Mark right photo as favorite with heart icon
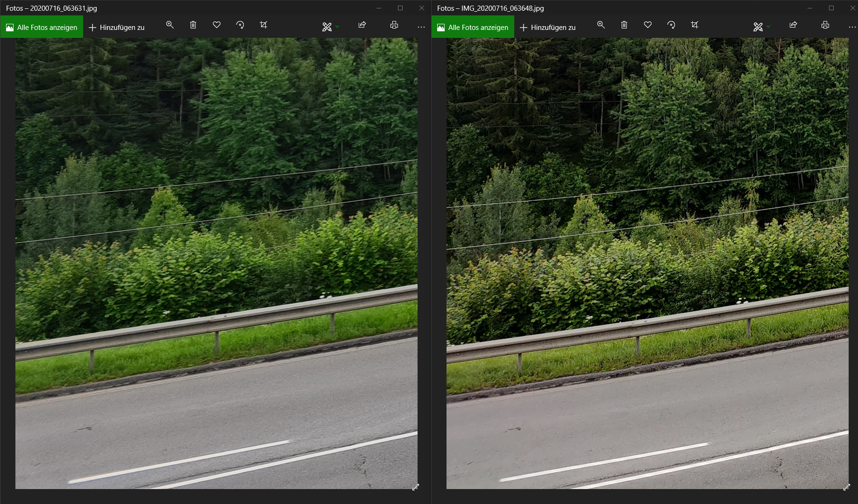 648,25
